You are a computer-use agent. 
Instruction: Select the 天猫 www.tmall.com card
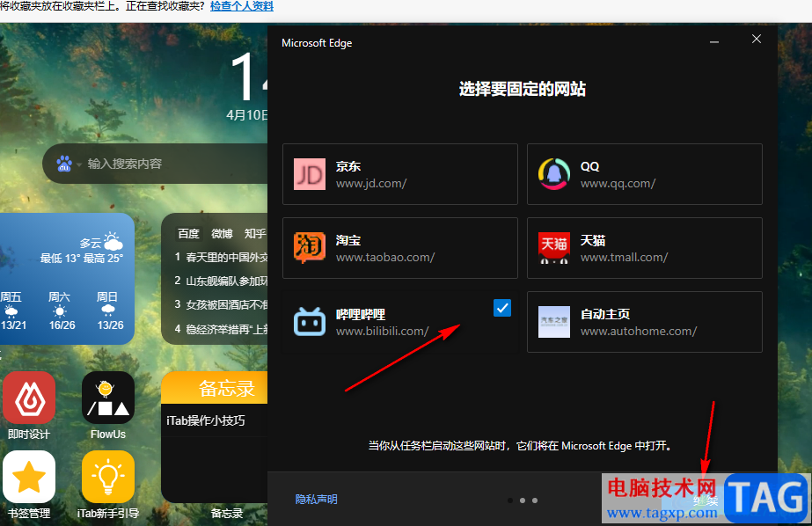point(644,248)
